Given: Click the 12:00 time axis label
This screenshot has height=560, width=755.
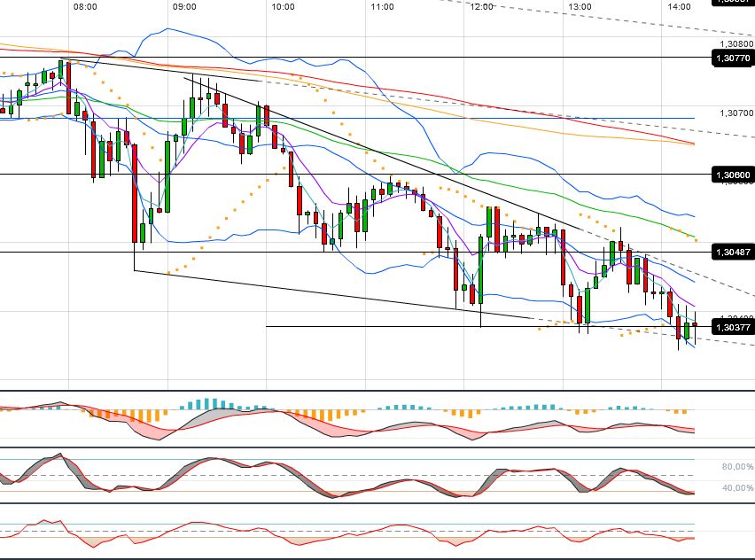Looking at the screenshot, I should [481, 6].
